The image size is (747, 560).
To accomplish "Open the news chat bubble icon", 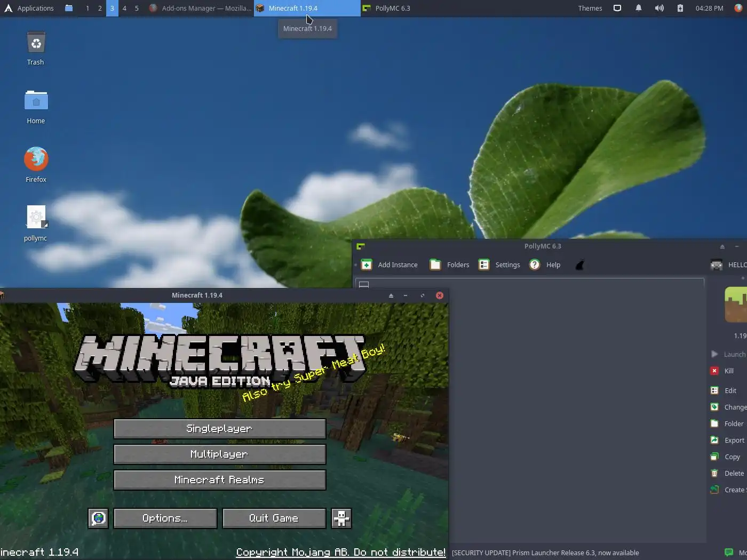I will 729,553.
